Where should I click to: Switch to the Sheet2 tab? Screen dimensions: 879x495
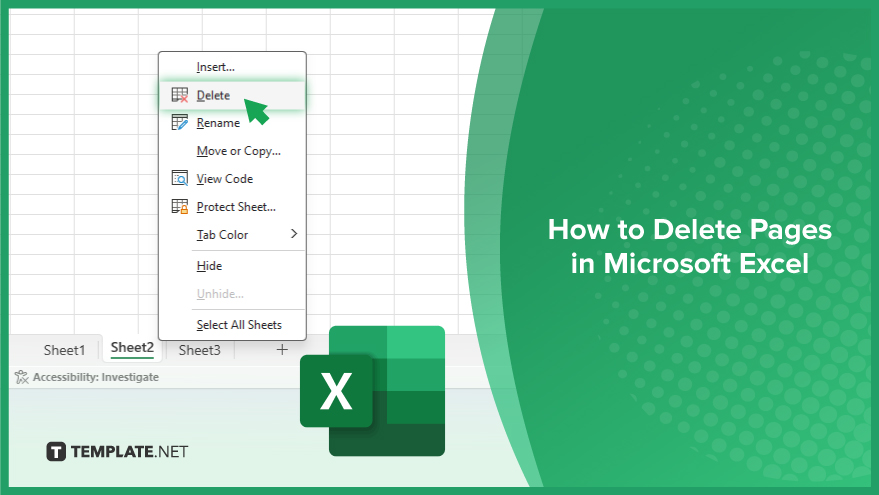click(132, 348)
